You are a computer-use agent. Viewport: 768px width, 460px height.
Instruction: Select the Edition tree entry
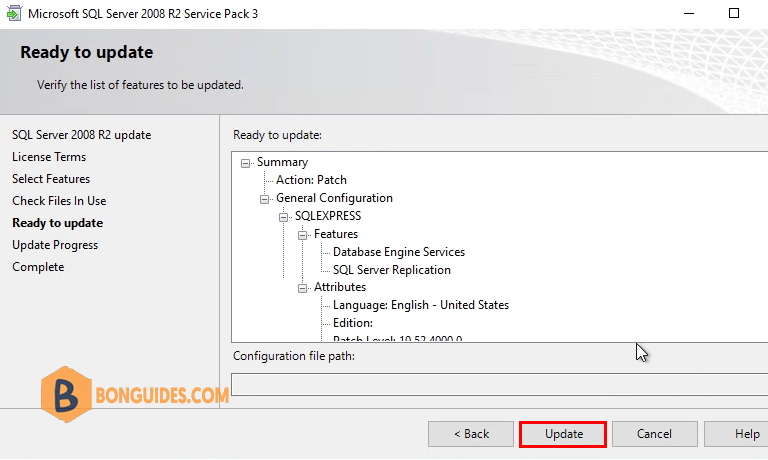click(353, 323)
